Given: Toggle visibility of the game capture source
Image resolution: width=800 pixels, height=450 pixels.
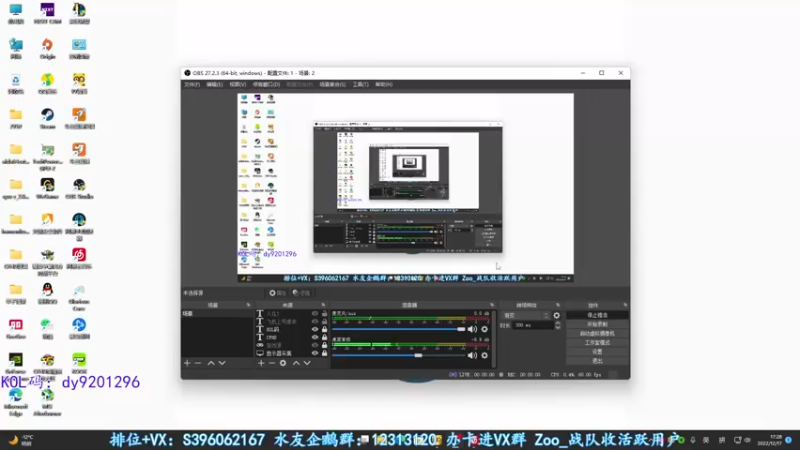Looking at the screenshot, I should point(315,345).
